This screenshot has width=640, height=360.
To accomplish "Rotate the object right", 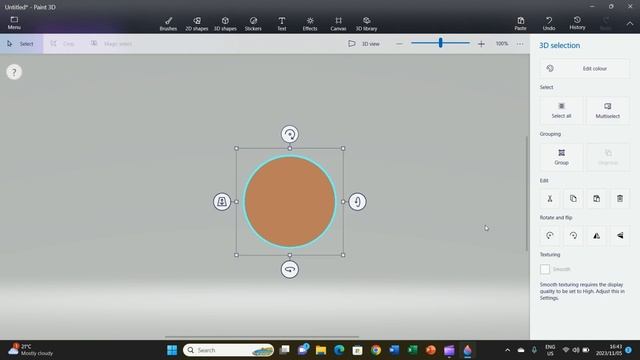I will (573, 236).
